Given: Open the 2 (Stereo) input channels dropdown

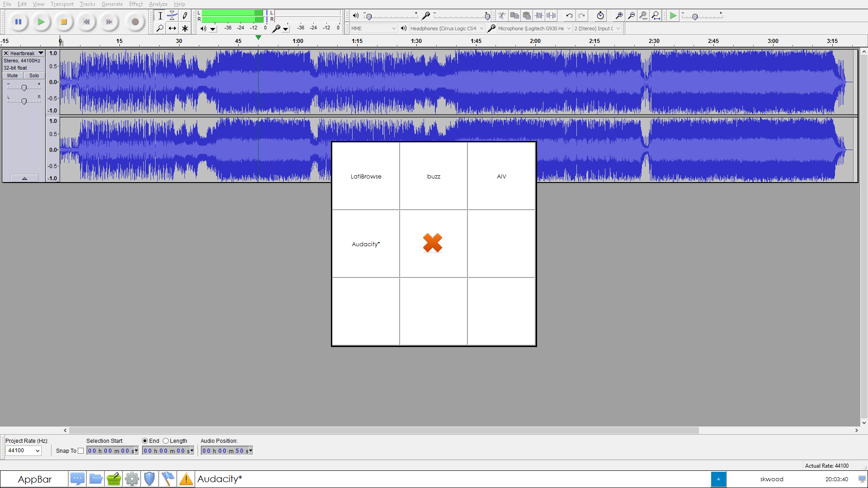Looking at the screenshot, I should (597, 28).
